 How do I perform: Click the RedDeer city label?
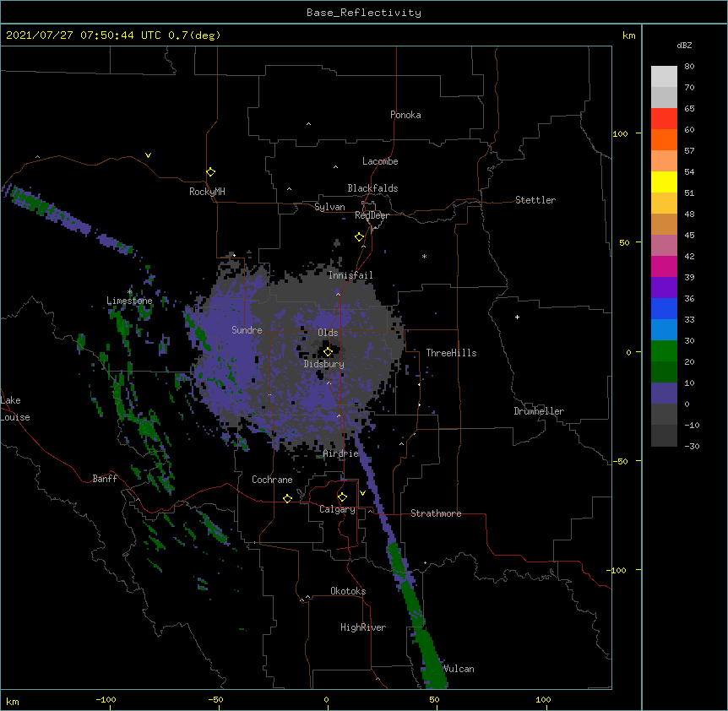click(372, 215)
